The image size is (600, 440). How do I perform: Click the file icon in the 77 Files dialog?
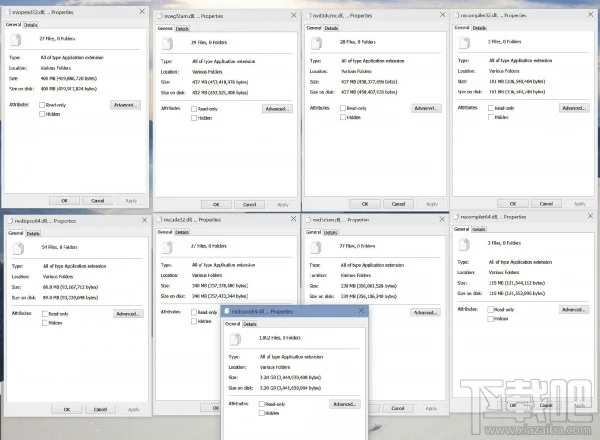pyautogui.click(x=314, y=244)
